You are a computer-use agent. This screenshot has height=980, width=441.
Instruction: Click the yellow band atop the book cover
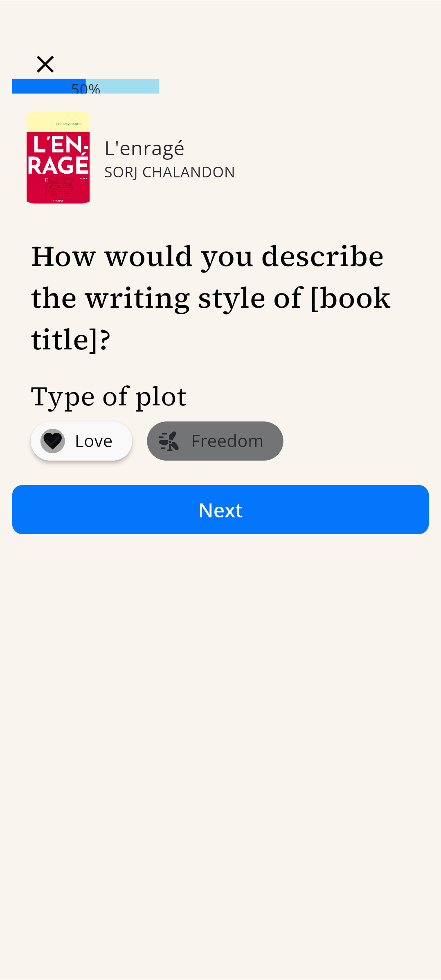click(x=58, y=122)
